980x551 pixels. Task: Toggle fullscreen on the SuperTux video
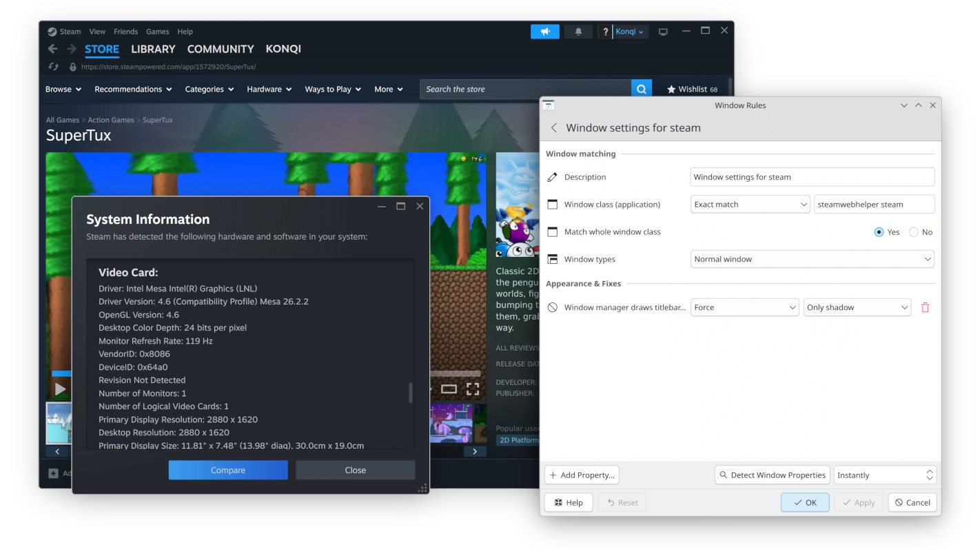[x=473, y=389]
